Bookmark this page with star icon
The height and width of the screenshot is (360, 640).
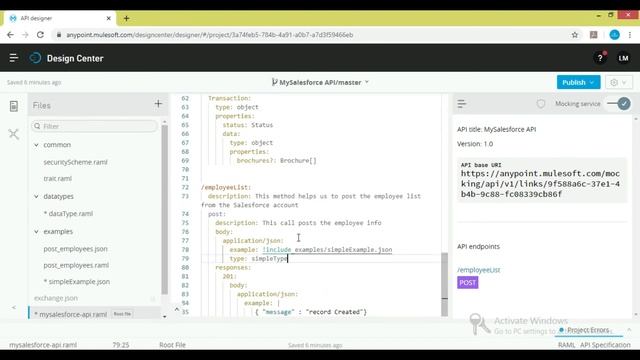coord(575,35)
